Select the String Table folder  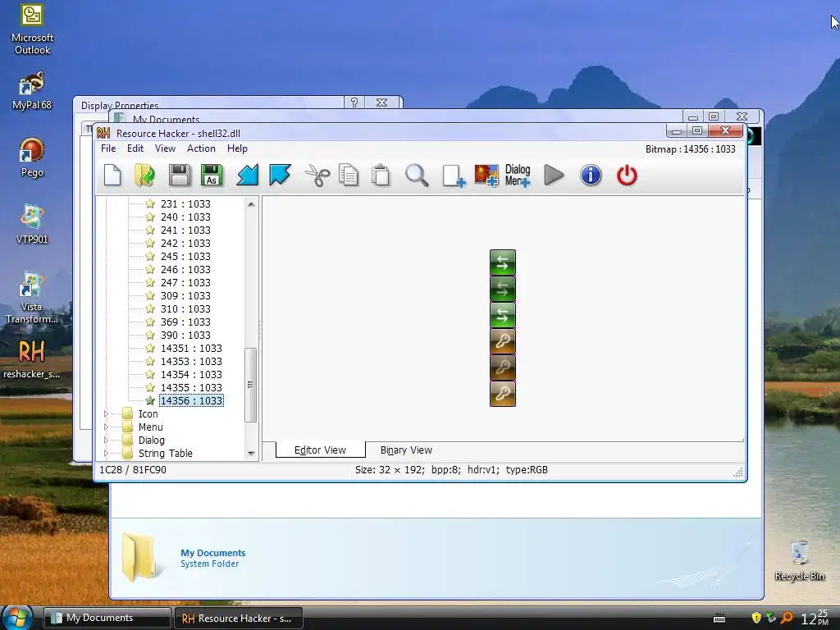pyautogui.click(x=165, y=453)
